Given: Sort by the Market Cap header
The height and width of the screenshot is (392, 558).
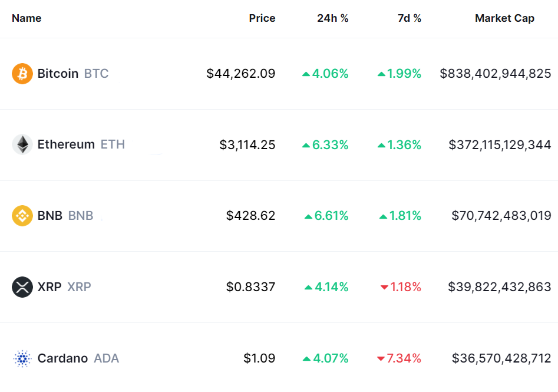Looking at the screenshot, I should coord(504,18).
